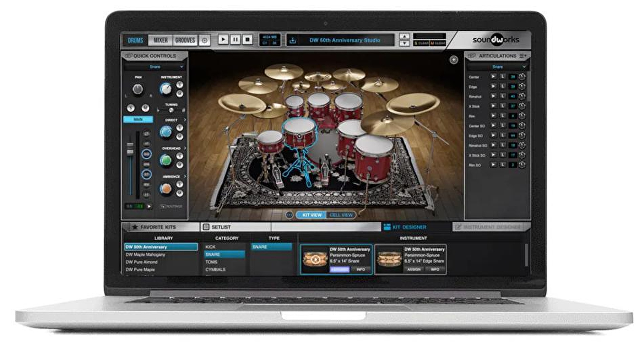644x343 pixels.
Task: Click the blue Direct level knob
Action: point(166,132)
